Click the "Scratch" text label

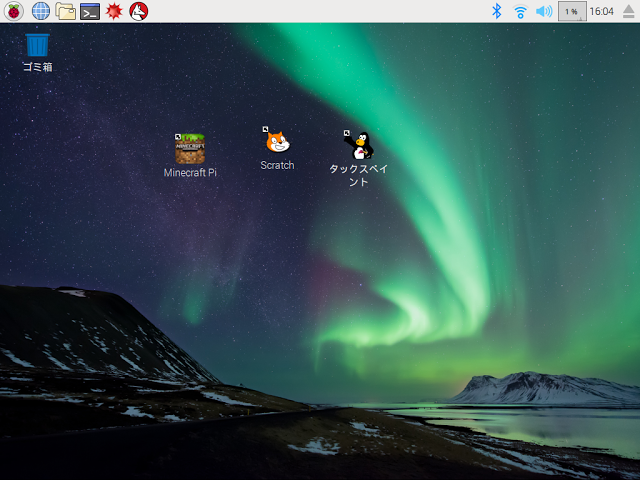pos(278,165)
